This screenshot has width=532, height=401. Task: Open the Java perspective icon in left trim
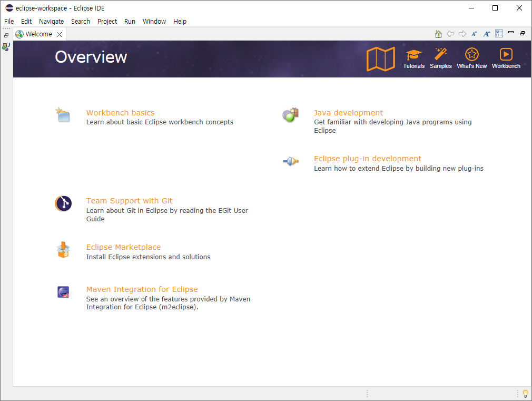[6, 47]
